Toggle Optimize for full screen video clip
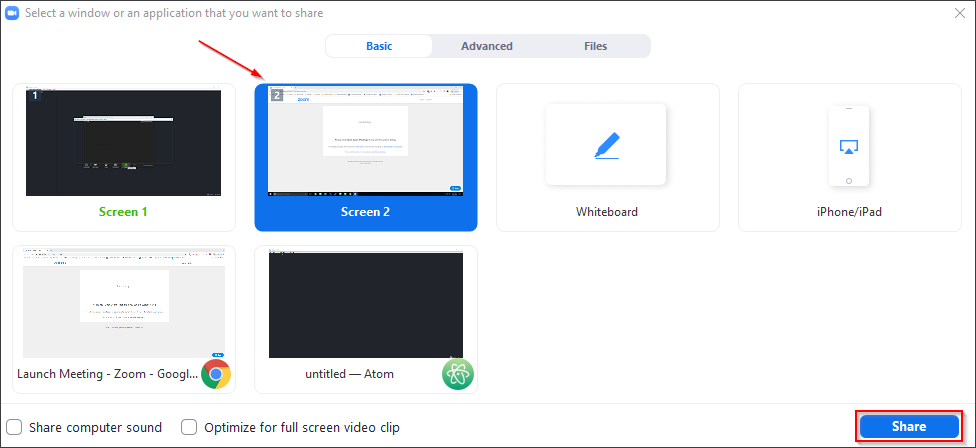 tap(189, 427)
